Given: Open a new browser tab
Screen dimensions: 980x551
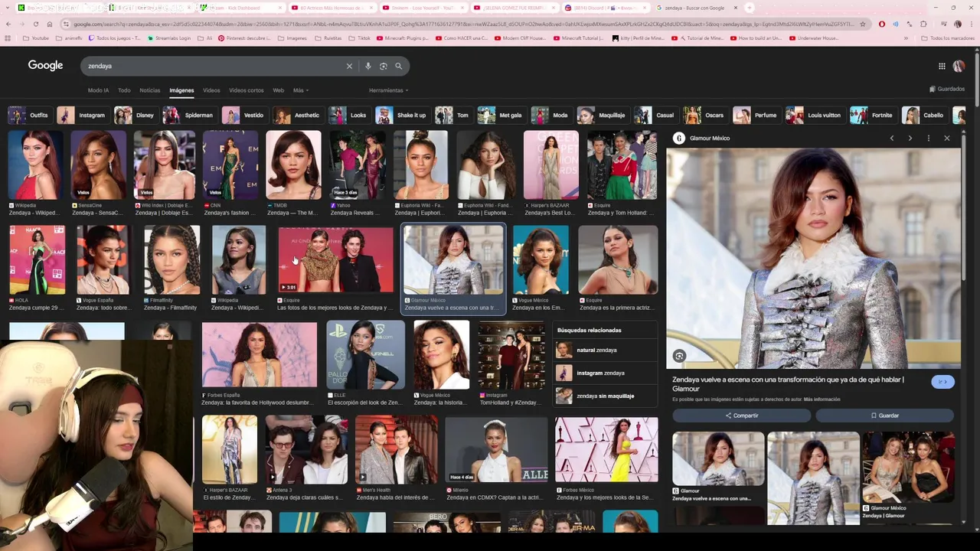Looking at the screenshot, I should 750,8.
